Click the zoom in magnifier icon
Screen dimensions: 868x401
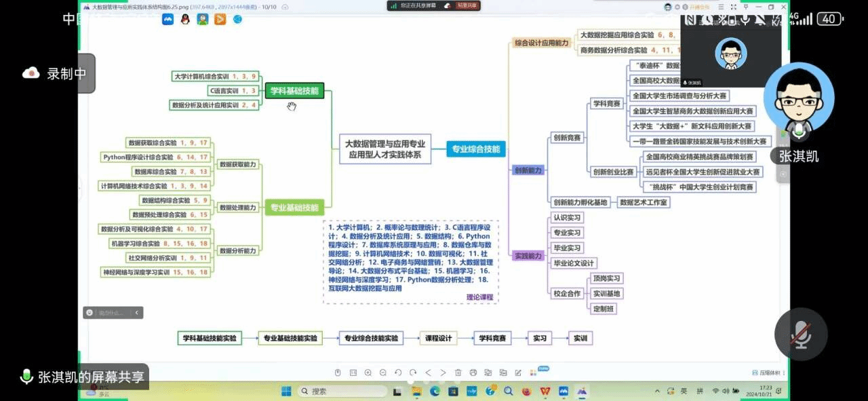[x=368, y=373]
